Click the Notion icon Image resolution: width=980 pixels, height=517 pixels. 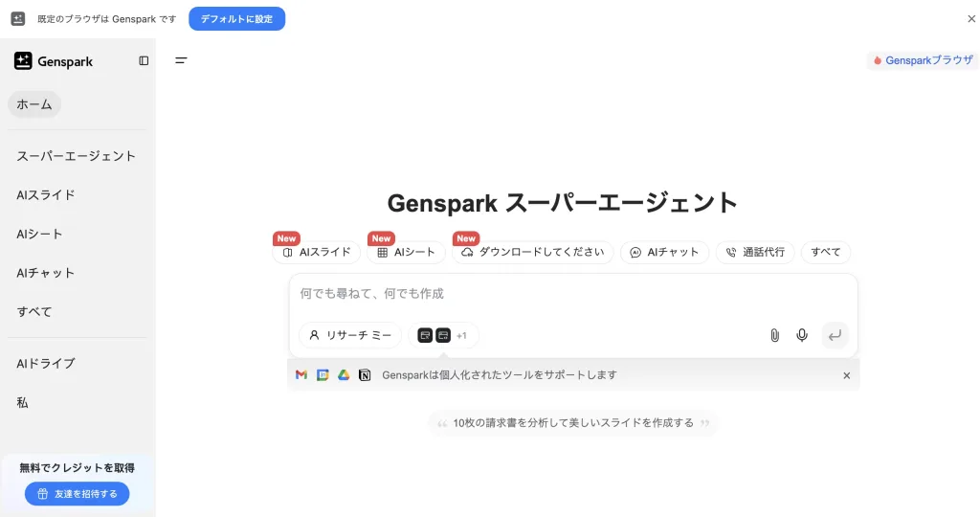365,375
